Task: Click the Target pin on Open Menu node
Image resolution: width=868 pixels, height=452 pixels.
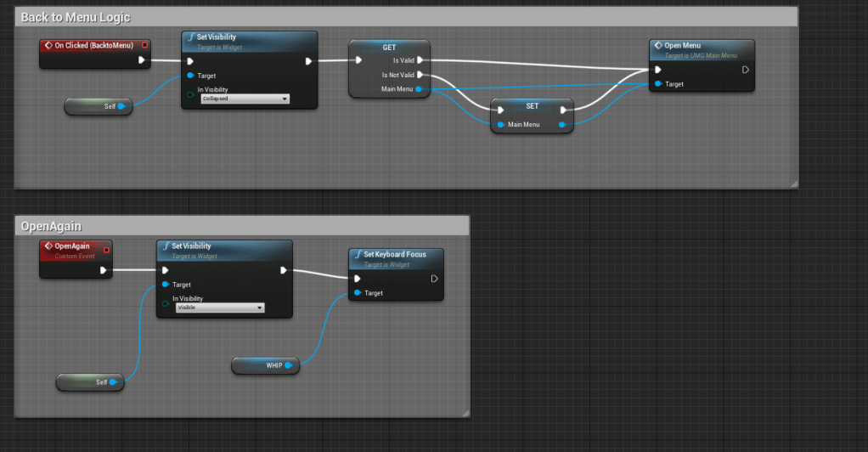Action: point(657,84)
